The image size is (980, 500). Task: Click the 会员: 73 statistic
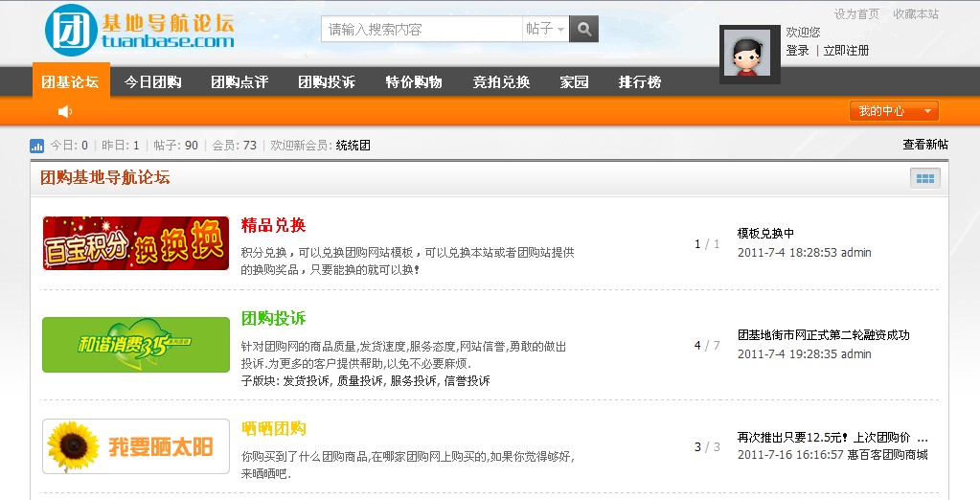coord(235,145)
